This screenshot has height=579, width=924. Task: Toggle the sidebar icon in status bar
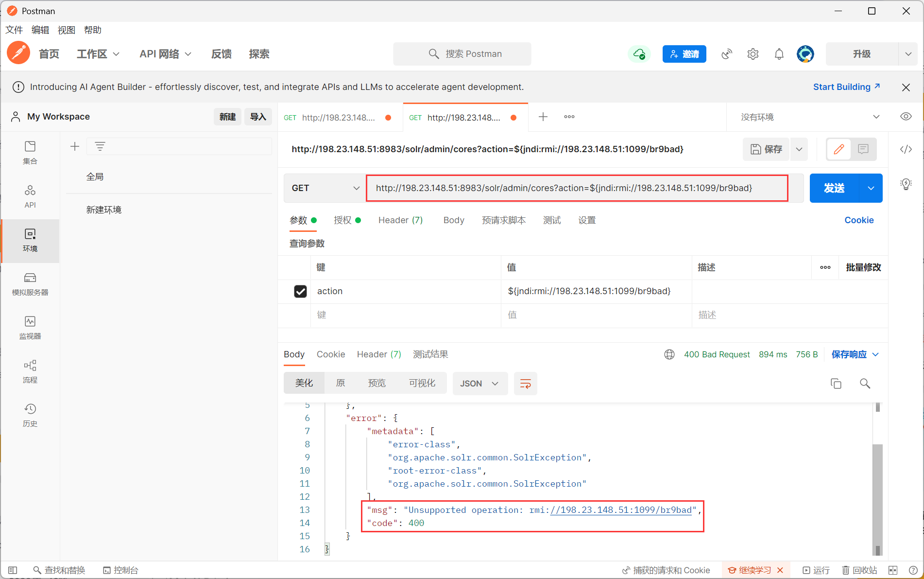[13, 570]
